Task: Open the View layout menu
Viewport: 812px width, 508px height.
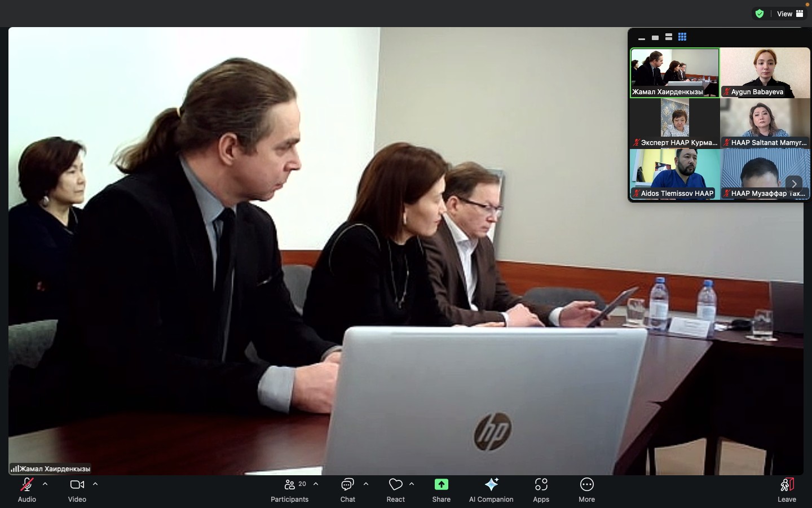Action: pyautogui.click(x=790, y=14)
